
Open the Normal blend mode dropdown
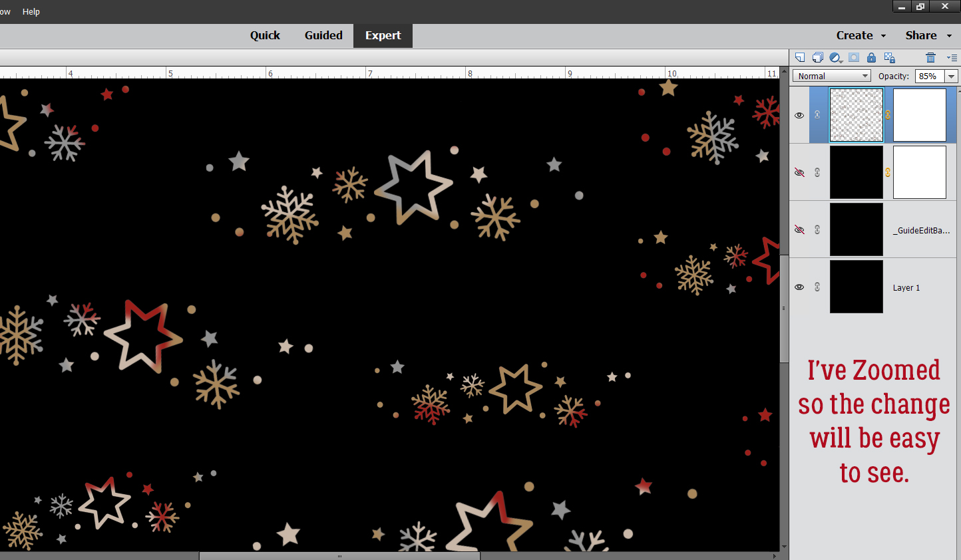[832, 76]
